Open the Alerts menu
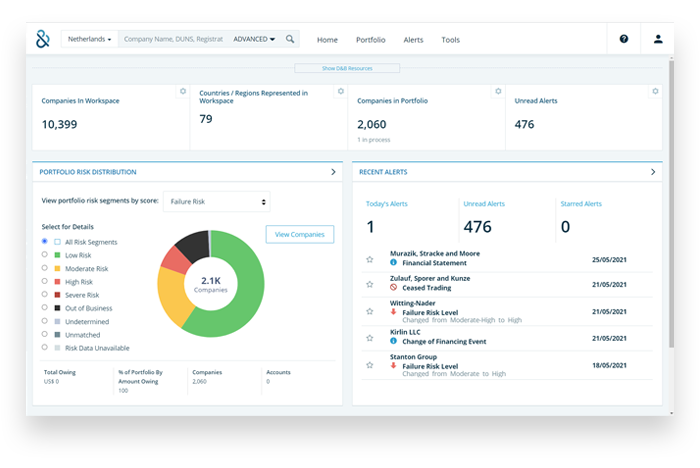Image resolution: width=700 pixels, height=468 pixels. (x=413, y=40)
